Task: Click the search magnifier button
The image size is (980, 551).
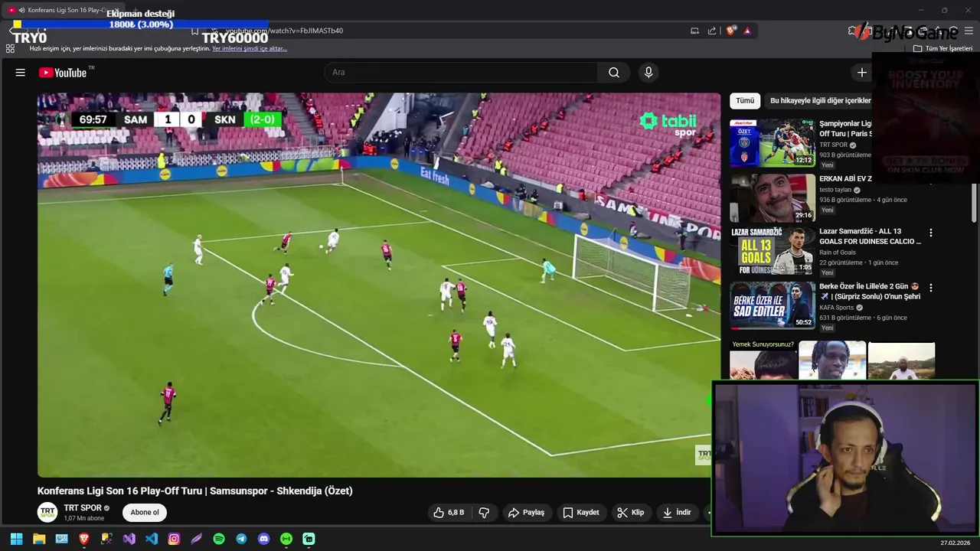Action: [x=614, y=73]
